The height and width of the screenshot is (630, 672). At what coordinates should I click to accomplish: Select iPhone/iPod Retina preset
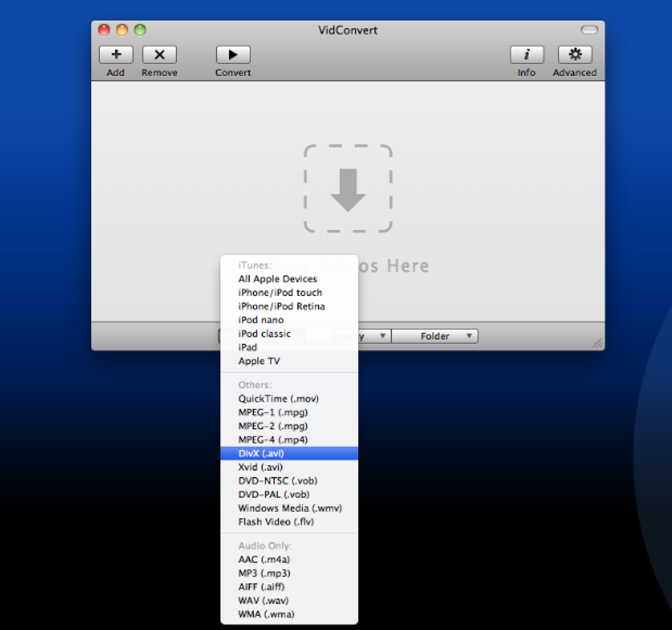(289, 306)
